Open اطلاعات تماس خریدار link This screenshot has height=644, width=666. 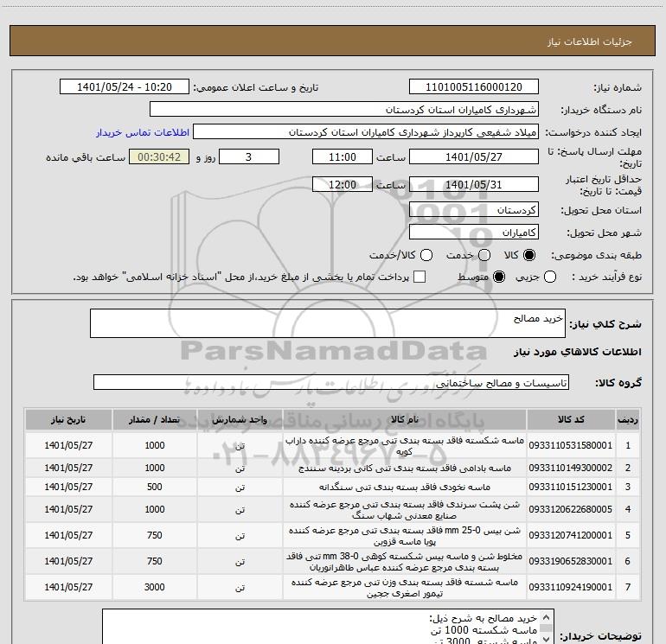143,132
